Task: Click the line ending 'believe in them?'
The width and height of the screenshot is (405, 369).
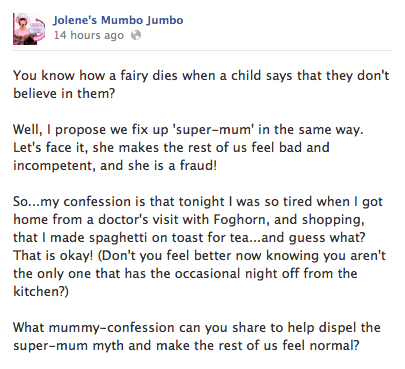Action: (x=64, y=93)
